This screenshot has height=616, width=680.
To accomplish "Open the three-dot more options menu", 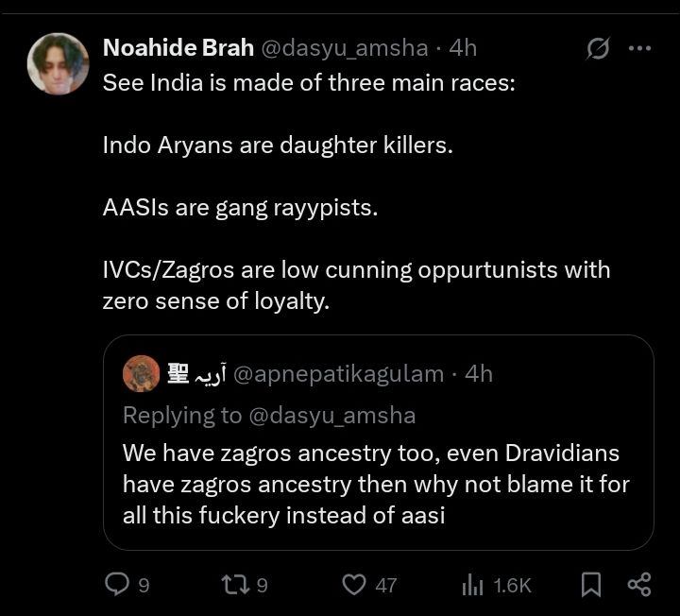I will tap(640, 47).
